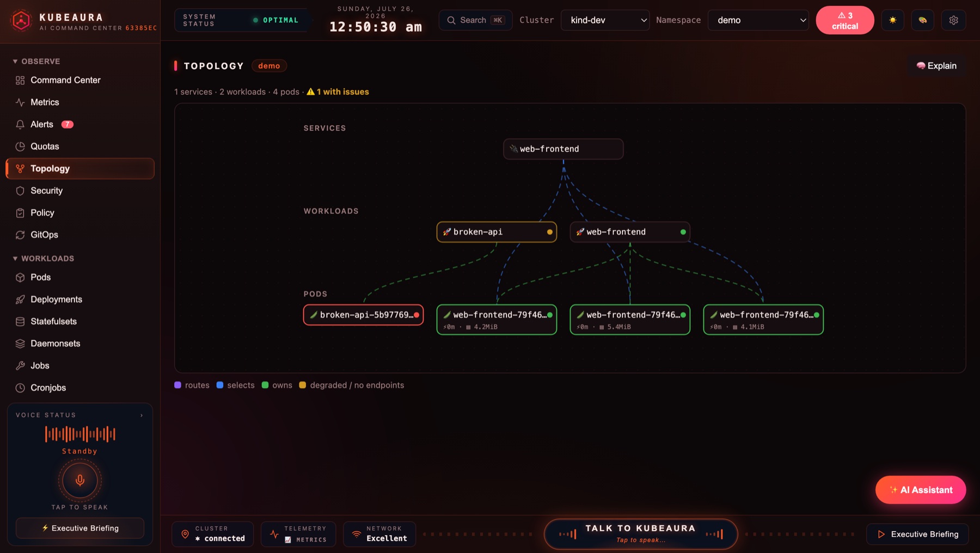980x553 pixels.
Task: Click the 3 critical alerts button
Action: 844,21
